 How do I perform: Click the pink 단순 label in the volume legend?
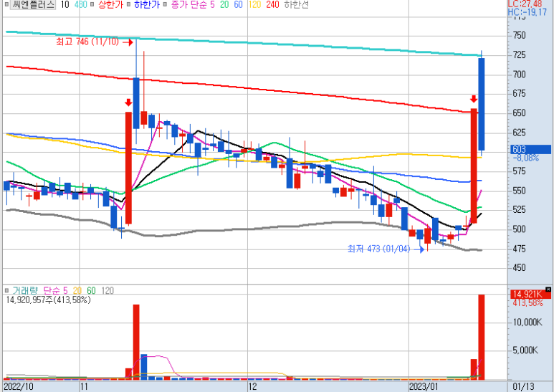pyautogui.click(x=52, y=291)
